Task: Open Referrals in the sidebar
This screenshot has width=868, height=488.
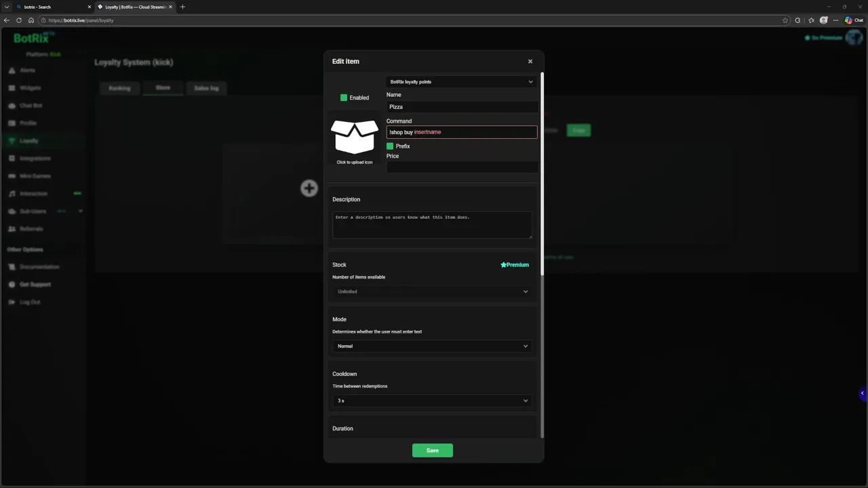Action: 31,229
